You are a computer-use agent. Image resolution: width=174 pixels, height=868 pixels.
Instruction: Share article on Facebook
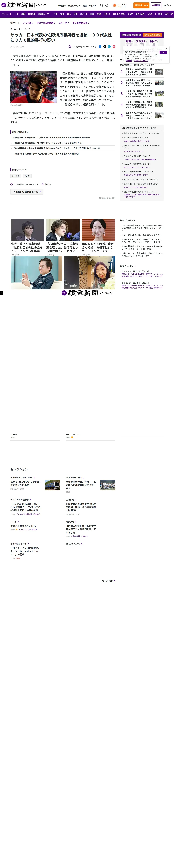100,46
